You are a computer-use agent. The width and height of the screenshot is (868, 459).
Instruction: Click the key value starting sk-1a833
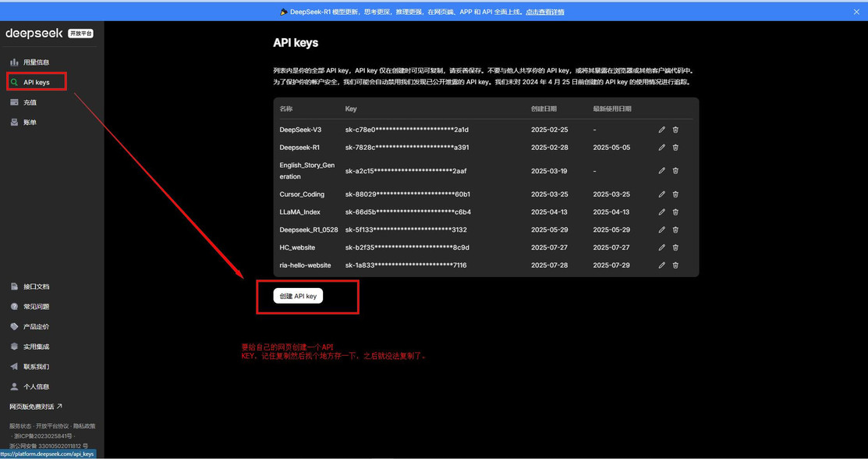click(x=406, y=265)
